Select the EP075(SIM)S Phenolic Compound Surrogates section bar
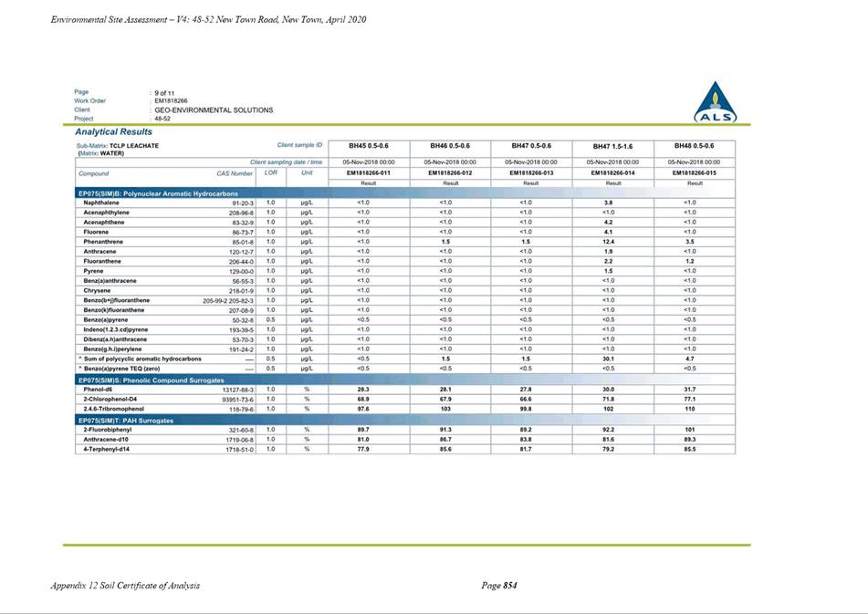The image size is (868, 614). tap(404, 380)
